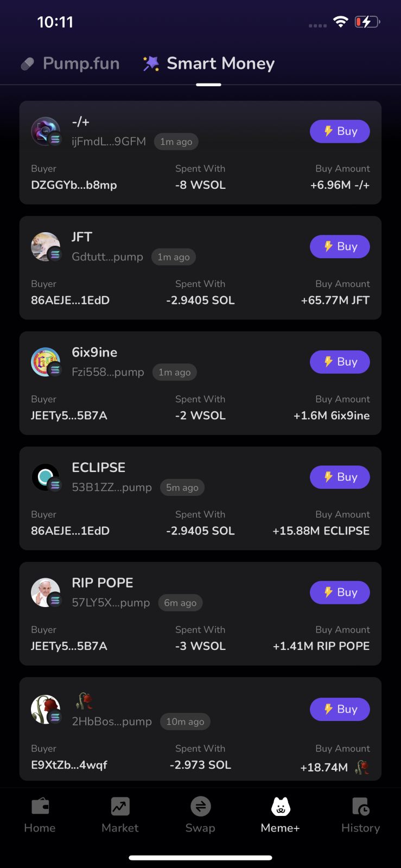
Task: Select the Meme+ dog icon
Action: [281, 806]
